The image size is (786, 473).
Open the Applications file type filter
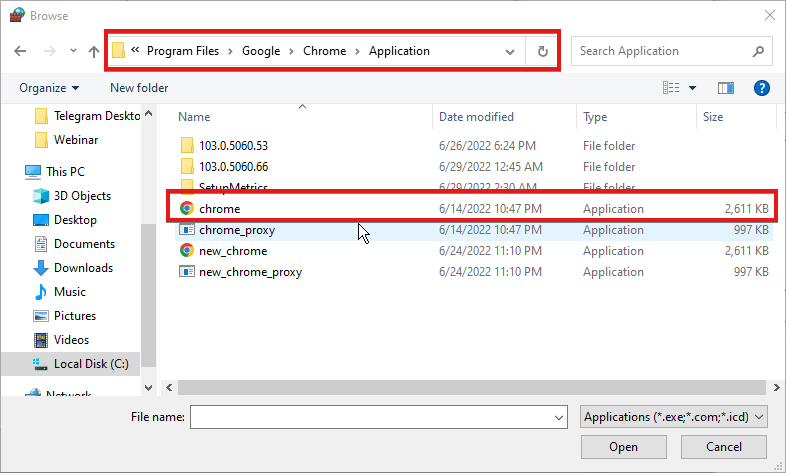pos(674,417)
